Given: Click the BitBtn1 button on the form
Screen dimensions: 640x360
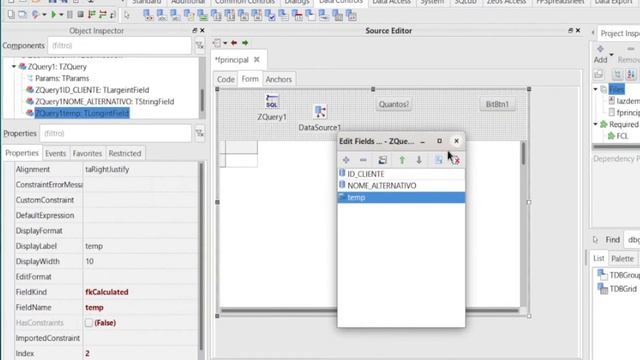Looking at the screenshot, I should click(497, 104).
